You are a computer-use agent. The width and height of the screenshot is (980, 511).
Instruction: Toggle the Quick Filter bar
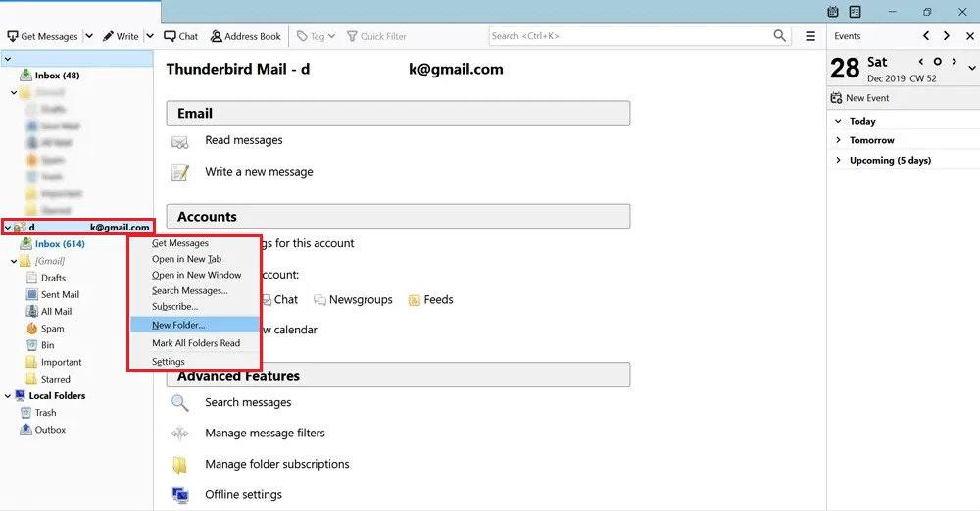coord(377,36)
